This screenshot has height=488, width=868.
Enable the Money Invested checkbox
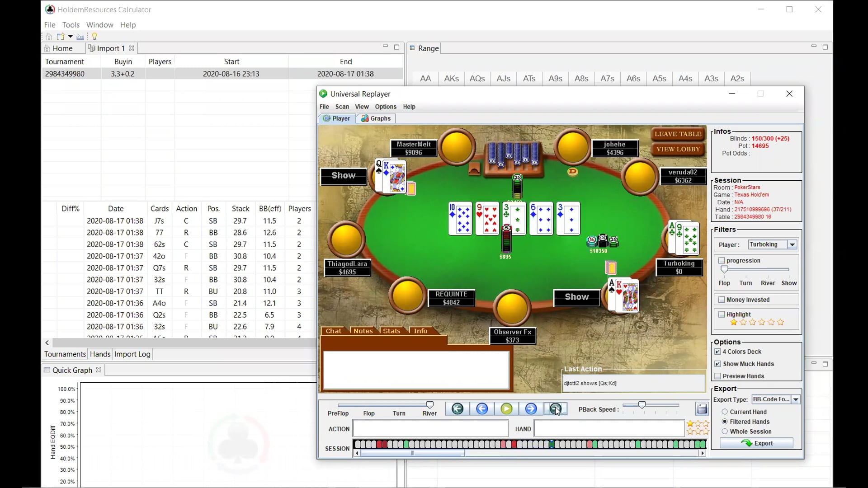click(x=722, y=300)
